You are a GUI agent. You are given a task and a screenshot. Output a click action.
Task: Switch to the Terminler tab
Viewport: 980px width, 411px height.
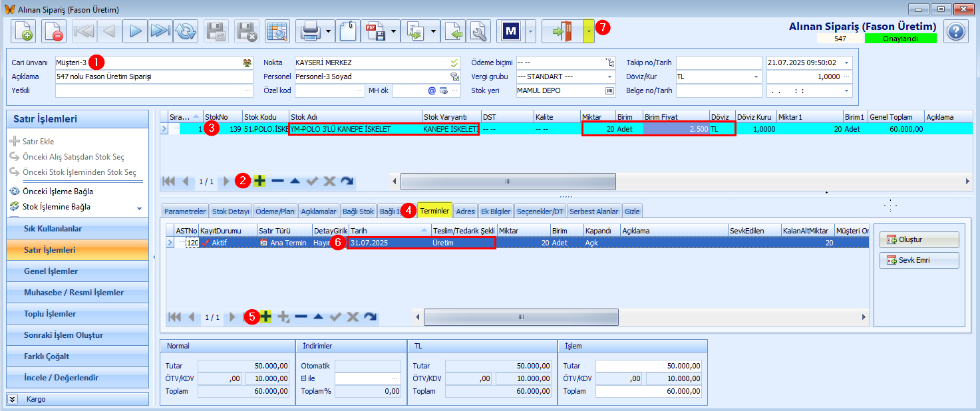pyautogui.click(x=435, y=211)
